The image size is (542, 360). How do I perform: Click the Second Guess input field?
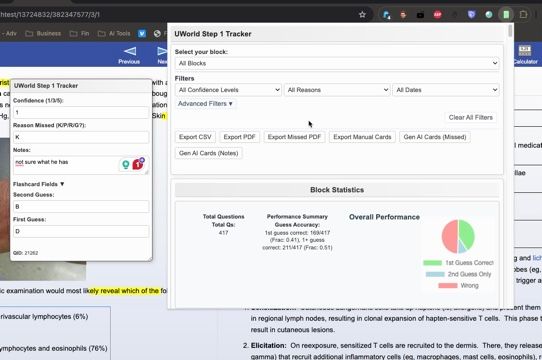[81, 206]
